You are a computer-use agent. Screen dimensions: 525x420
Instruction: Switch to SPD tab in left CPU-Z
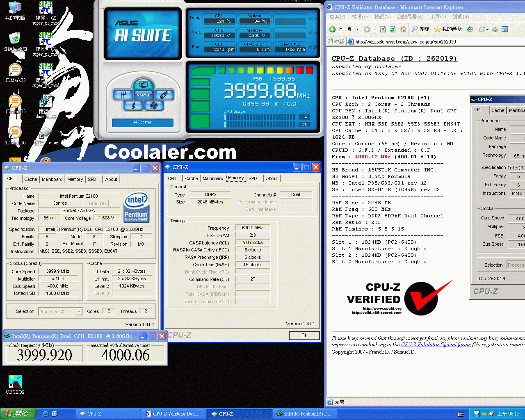pos(92,179)
